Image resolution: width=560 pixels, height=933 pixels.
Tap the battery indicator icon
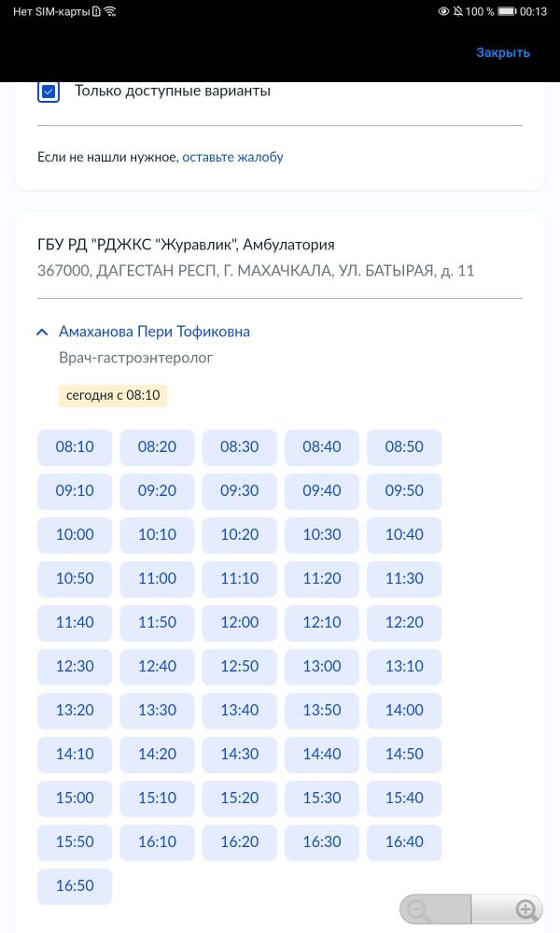pyautogui.click(x=507, y=11)
